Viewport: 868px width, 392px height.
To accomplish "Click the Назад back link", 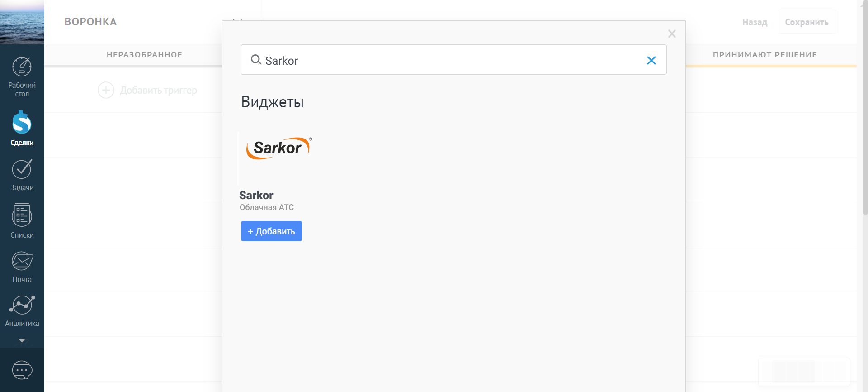I will (755, 22).
